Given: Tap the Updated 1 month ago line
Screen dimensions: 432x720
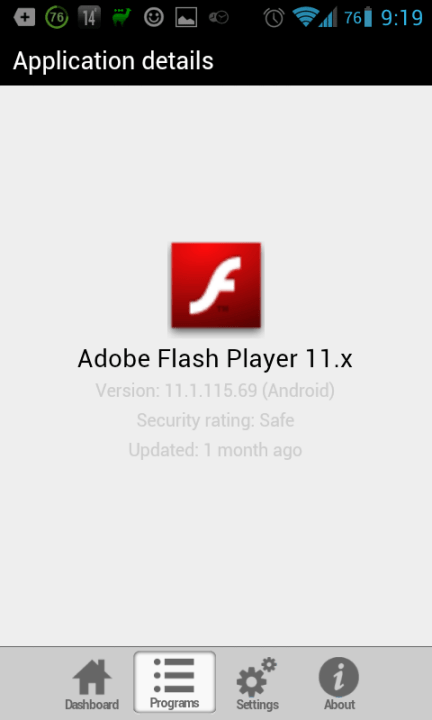Looking at the screenshot, I should [215, 450].
